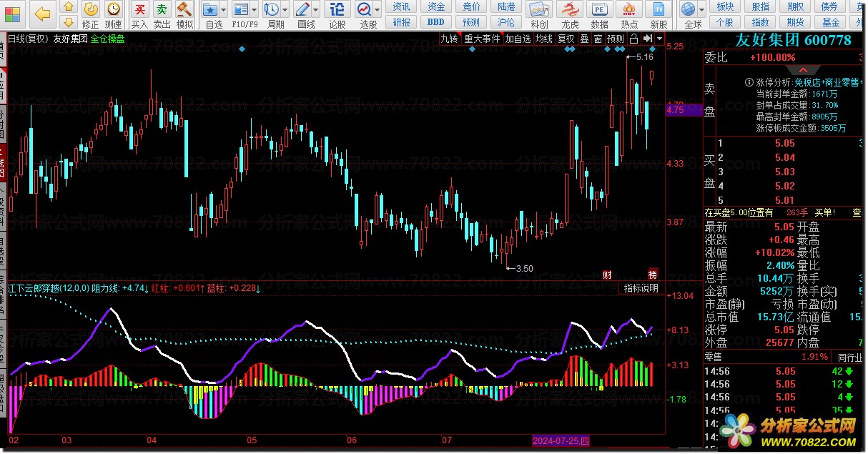
Task: Open the chart toolbar dropdown arrow
Action: pyautogui.click(x=659, y=39)
